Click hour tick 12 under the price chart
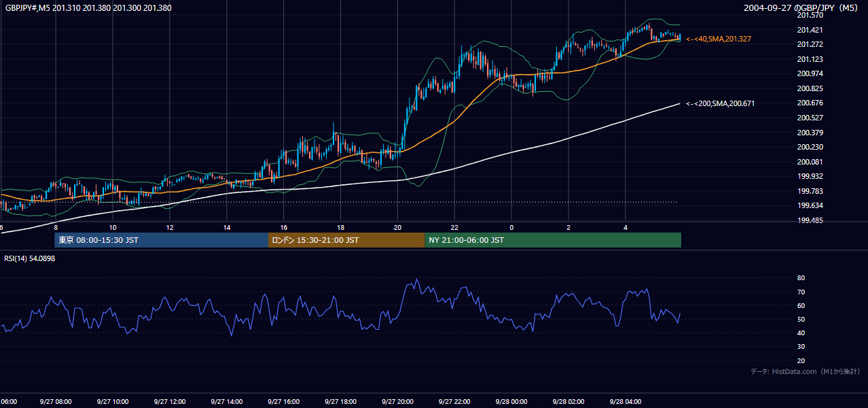Viewport: 868px width, 408px height. 170,227
